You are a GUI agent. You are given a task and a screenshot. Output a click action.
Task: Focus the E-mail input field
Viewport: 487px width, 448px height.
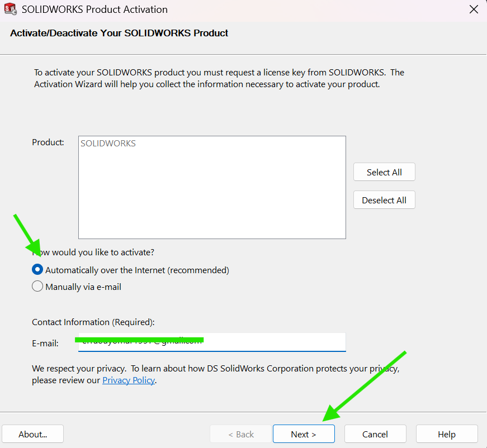pyautogui.click(x=212, y=342)
